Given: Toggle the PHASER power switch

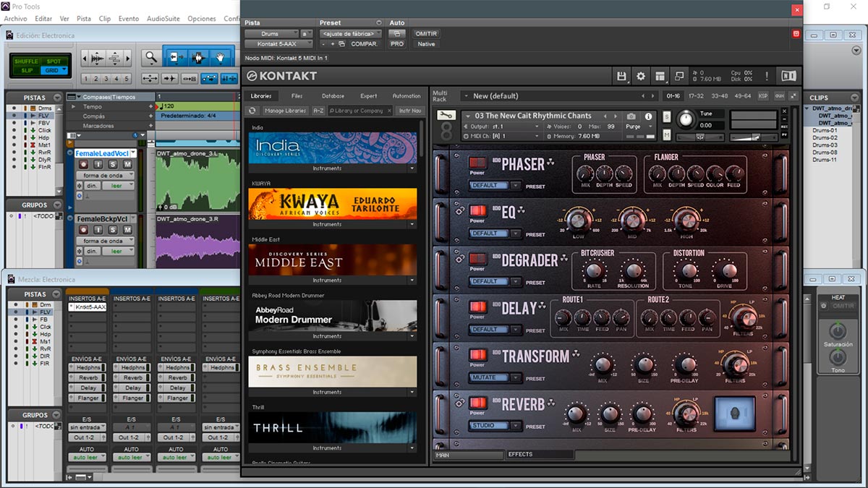Looking at the screenshot, I should coord(477,163).
